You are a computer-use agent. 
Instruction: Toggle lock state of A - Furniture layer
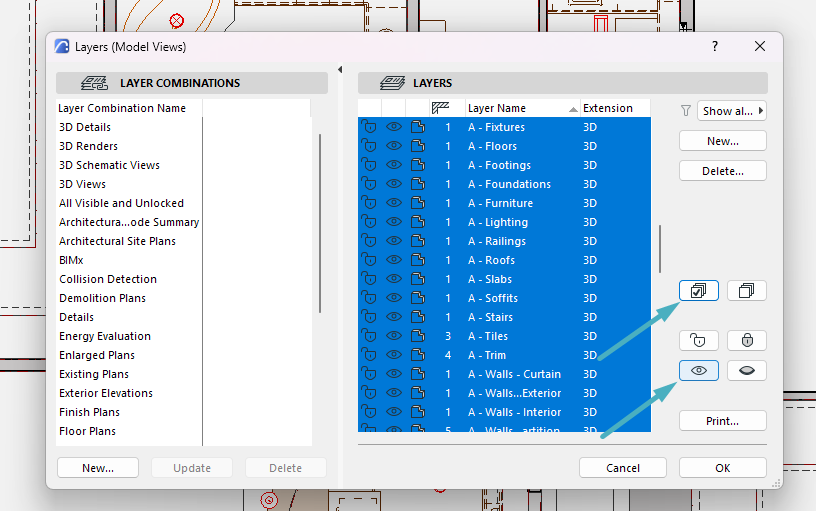(x=369, y=203)
